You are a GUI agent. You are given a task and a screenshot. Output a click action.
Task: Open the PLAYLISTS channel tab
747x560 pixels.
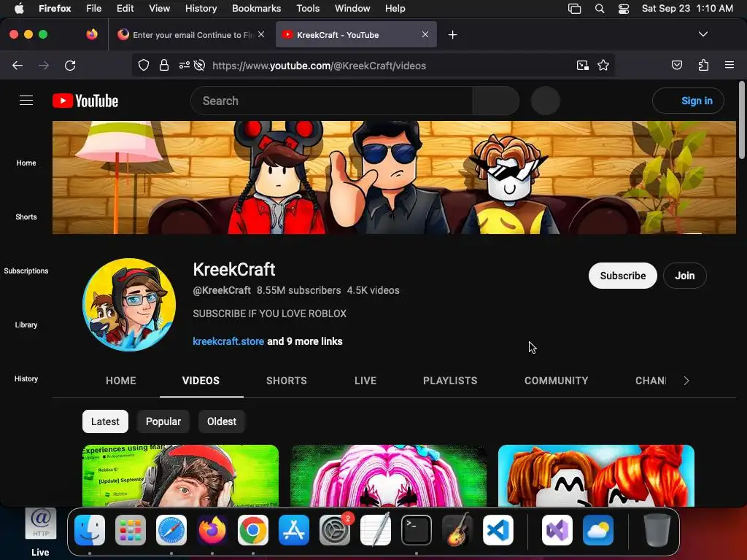pos(450,381)
